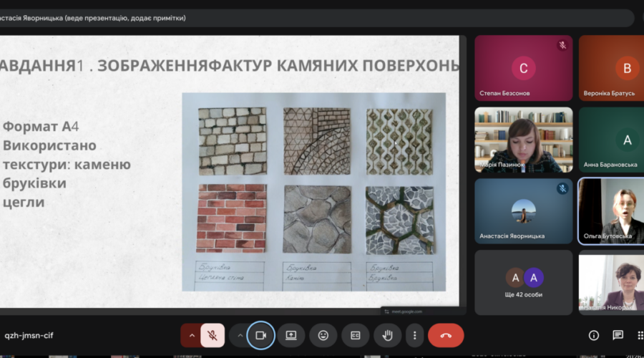Click muted mic icon on Степан Безсонов tile

(x=562, y=45)
